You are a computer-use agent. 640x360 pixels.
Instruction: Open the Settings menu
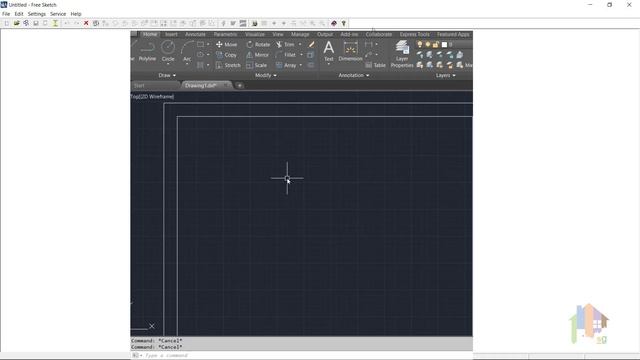point(37,14)
